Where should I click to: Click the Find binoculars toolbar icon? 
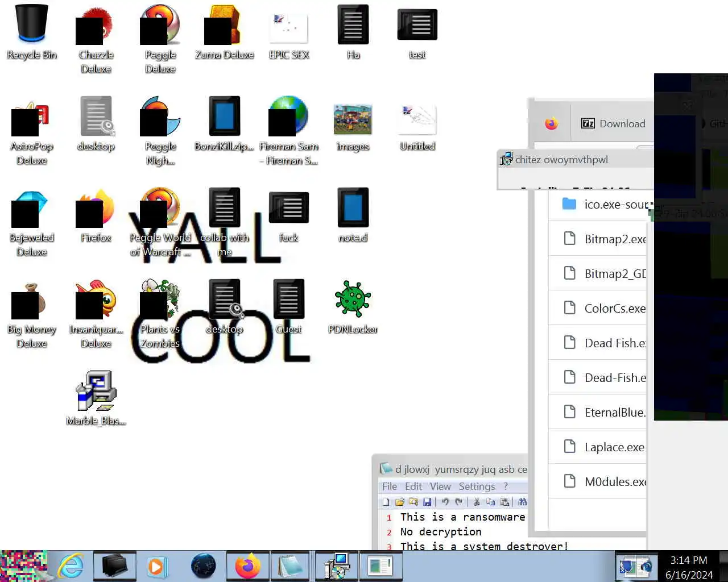click(x=522, y=502)
